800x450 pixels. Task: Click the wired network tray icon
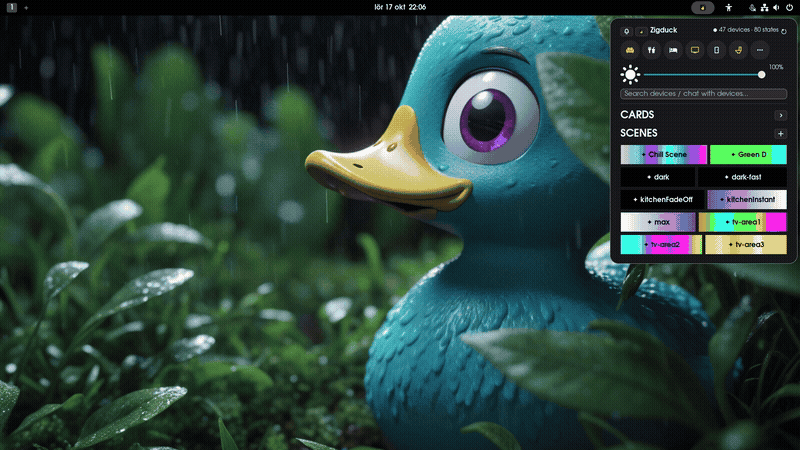click(764, 8)
